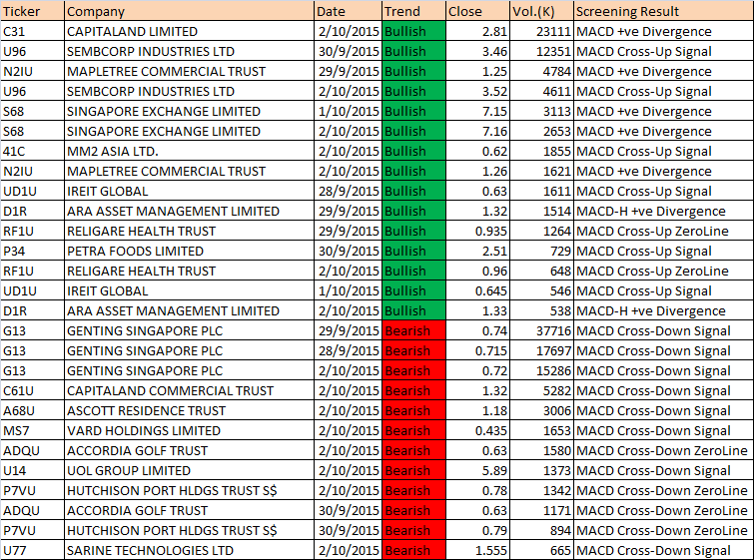This screenshot has width=754, height=560.
Task: Select volume cell 1171
Action: pos(541,510)
